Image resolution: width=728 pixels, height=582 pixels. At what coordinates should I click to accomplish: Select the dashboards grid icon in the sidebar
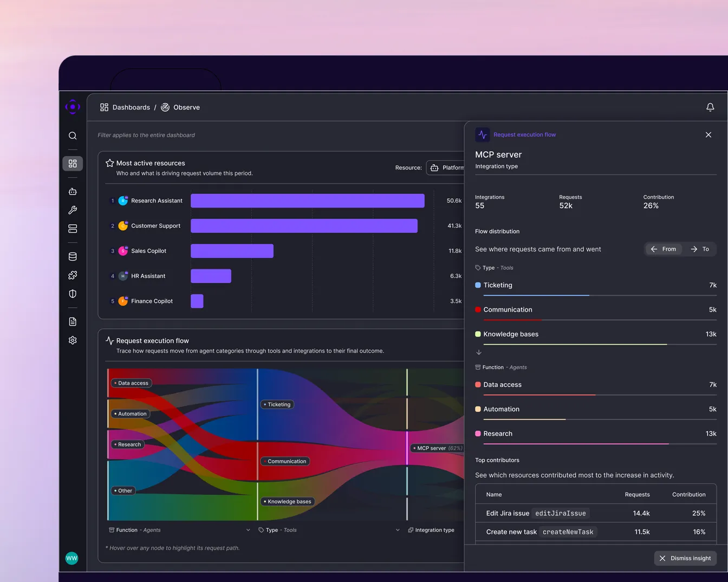click(x=73, y=164)
